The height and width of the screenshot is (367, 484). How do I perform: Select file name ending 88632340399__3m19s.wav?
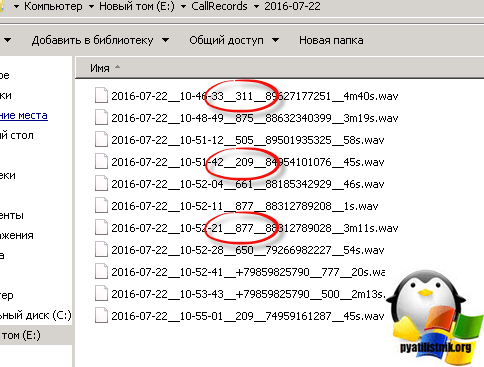[x=255, y=118]
